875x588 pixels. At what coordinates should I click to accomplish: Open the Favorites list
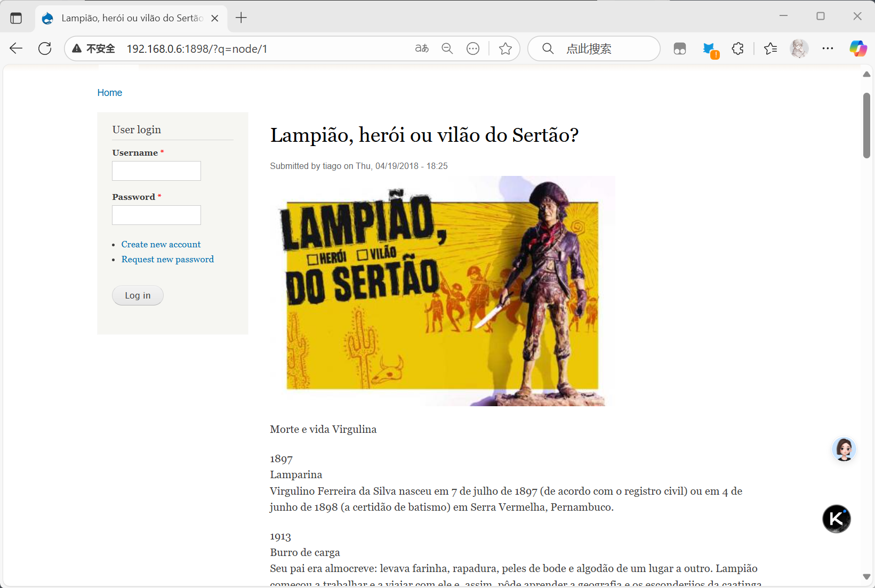click(770, 49)
